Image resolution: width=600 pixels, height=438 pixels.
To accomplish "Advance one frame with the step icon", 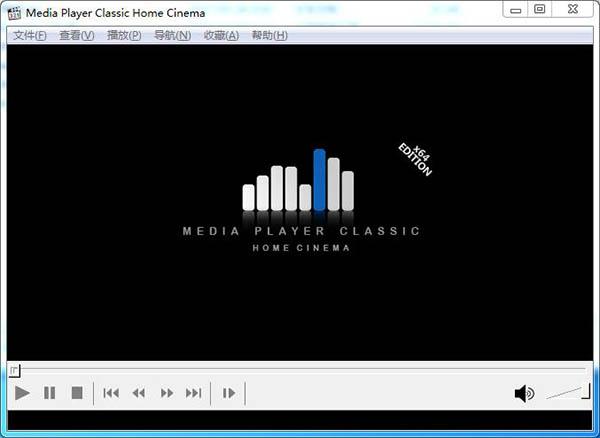I will (x=229, y=393).
